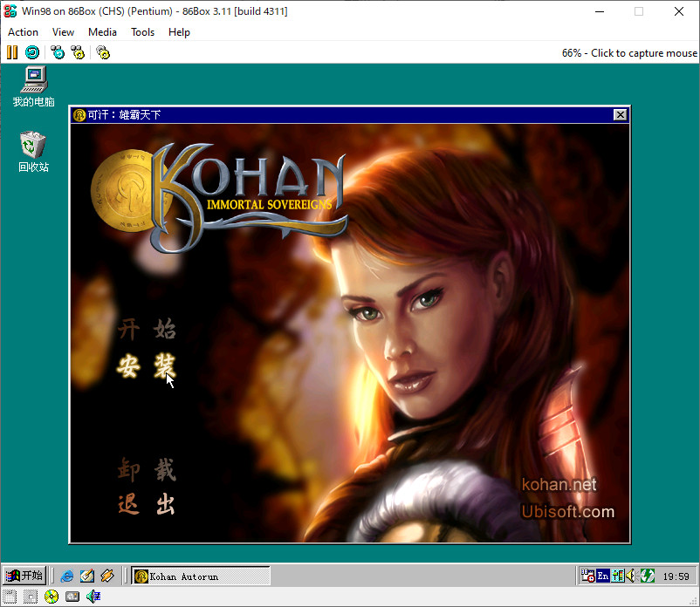Open the kohan.net link

[x=559, y=484]
